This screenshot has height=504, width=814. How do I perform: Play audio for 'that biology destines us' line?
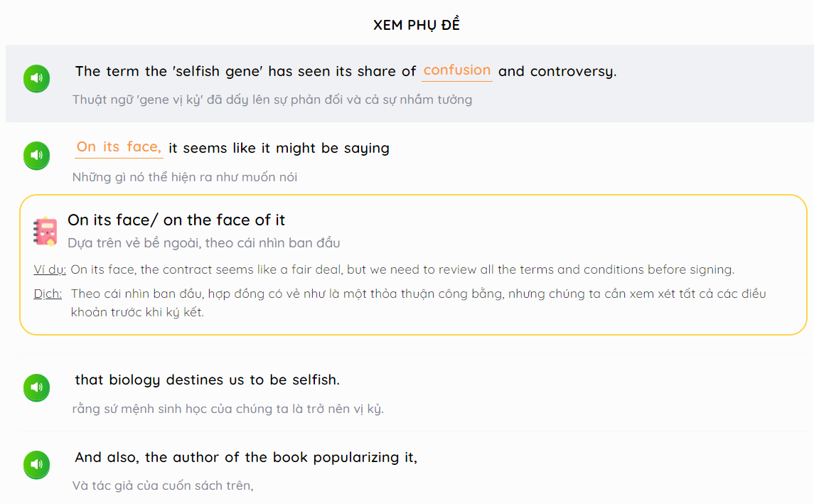coord(36,387)
